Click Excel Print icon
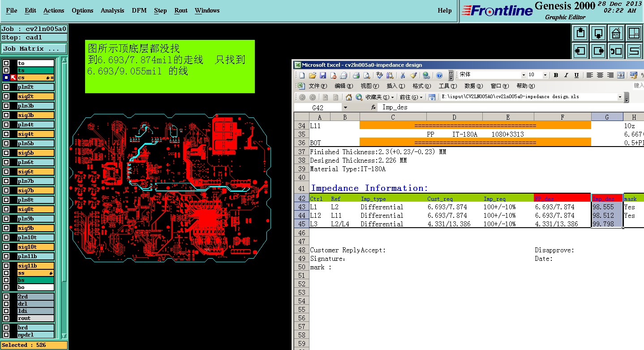The width and height of the screenshot is (644, 350). [356, 75]
